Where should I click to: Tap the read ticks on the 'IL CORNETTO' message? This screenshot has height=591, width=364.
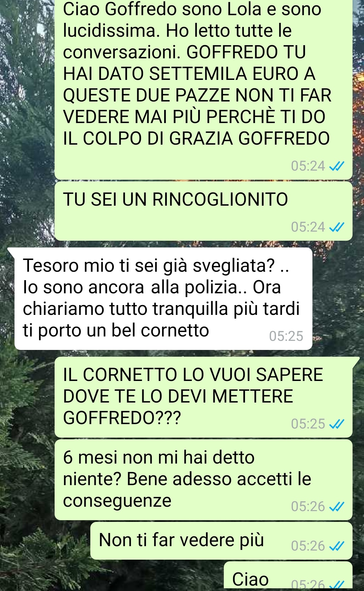point(336,424)
